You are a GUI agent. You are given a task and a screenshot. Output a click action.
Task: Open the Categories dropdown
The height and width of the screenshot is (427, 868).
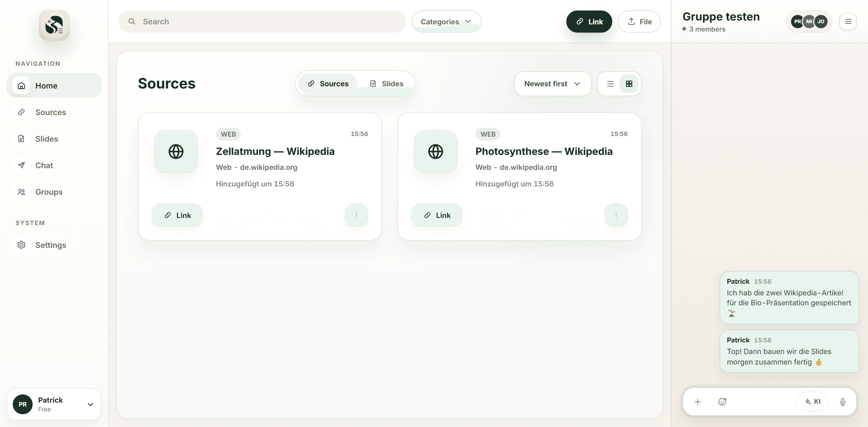(x=446, y=22)
